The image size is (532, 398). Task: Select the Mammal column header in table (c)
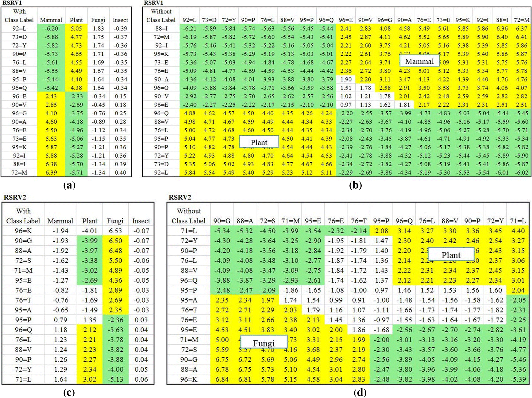(60, 221)
